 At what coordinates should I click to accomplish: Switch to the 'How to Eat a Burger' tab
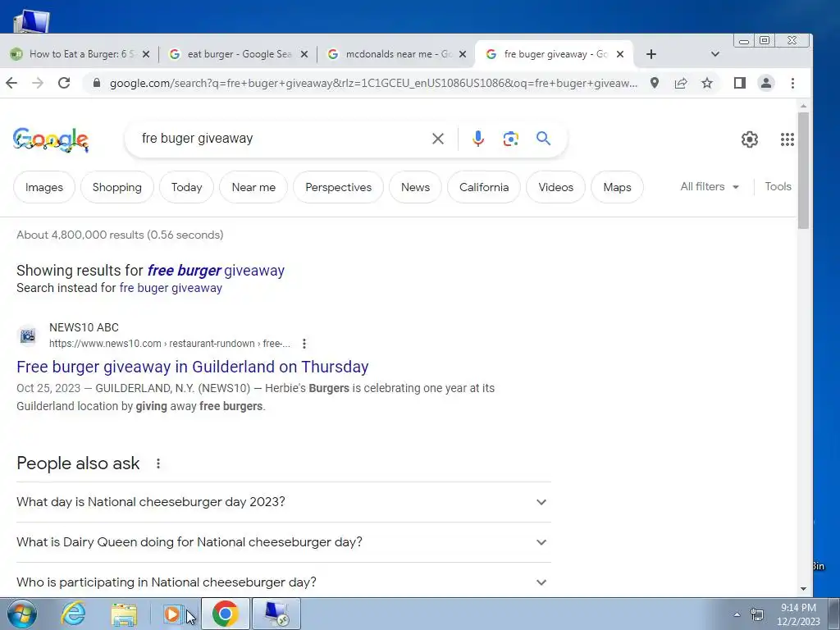pos(80,54)
